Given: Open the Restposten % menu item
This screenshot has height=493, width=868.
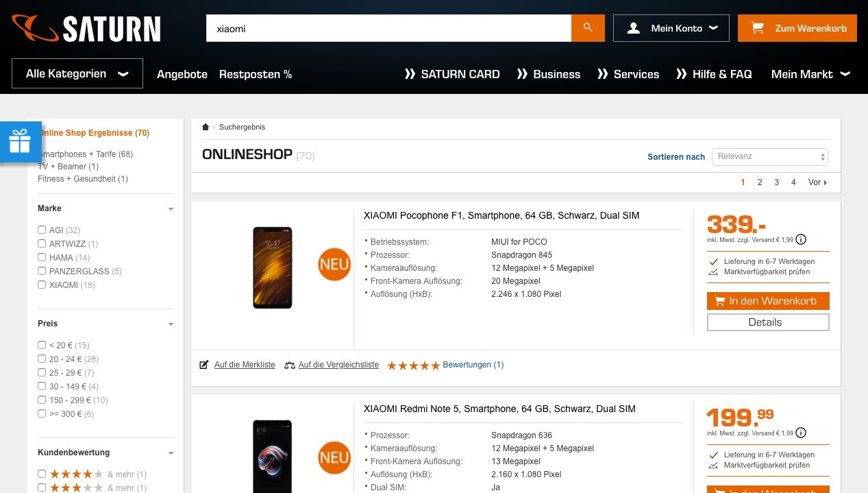Looking at the screenshot, I should click(256, 74).
